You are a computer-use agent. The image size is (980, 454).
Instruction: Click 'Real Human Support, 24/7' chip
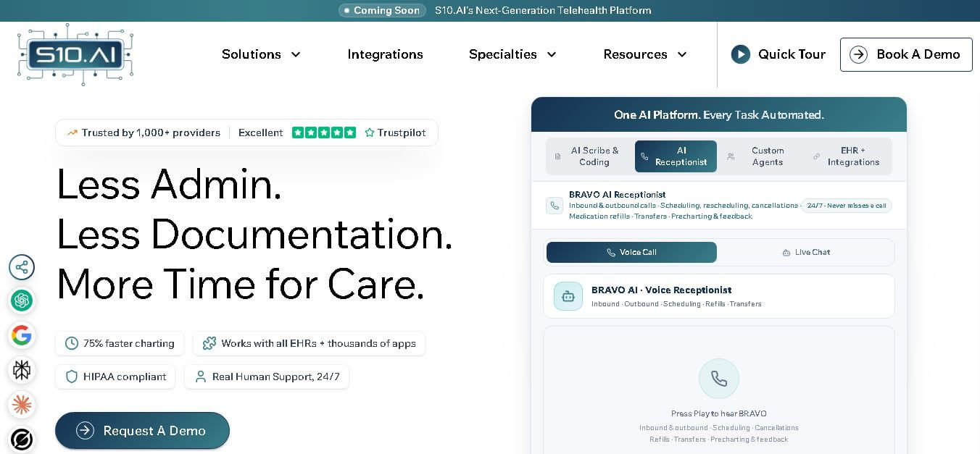point(267,377)
